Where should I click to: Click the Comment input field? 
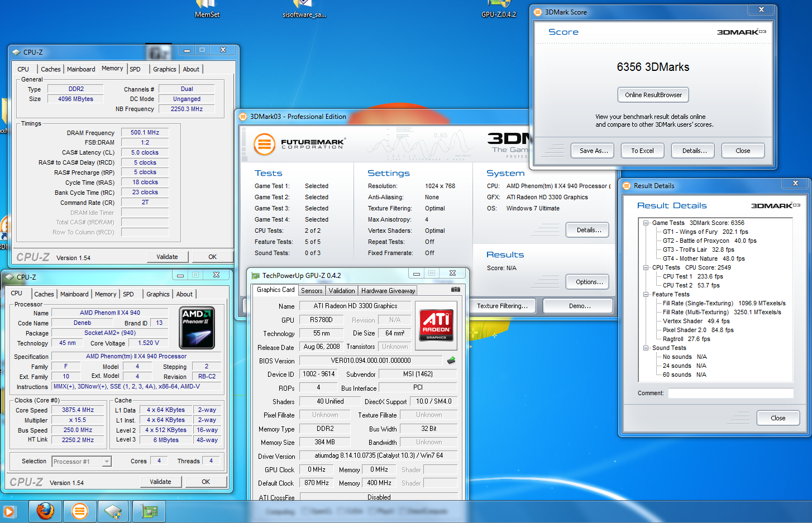pyautogui.click(x=730, y=394)
